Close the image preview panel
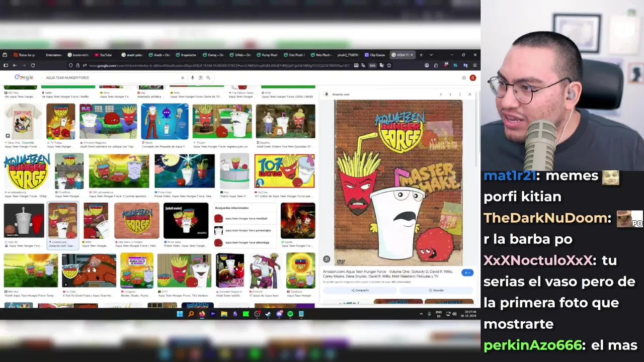Viewport: 644px width, 362px height. [469, 95]
